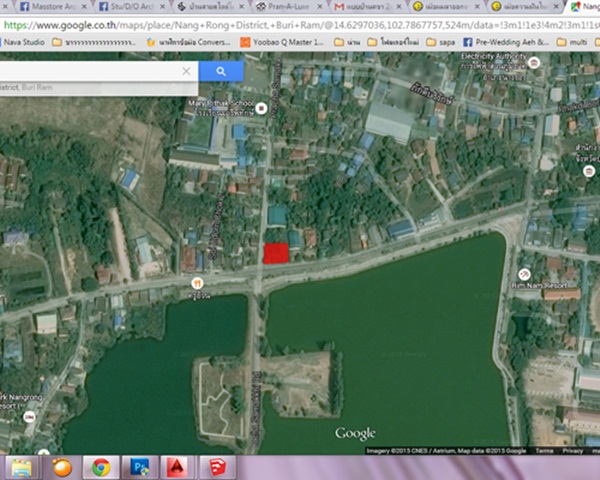Close the Masstore tab
The height and width of the screenshot is (480, 600).
coord(85,7)
